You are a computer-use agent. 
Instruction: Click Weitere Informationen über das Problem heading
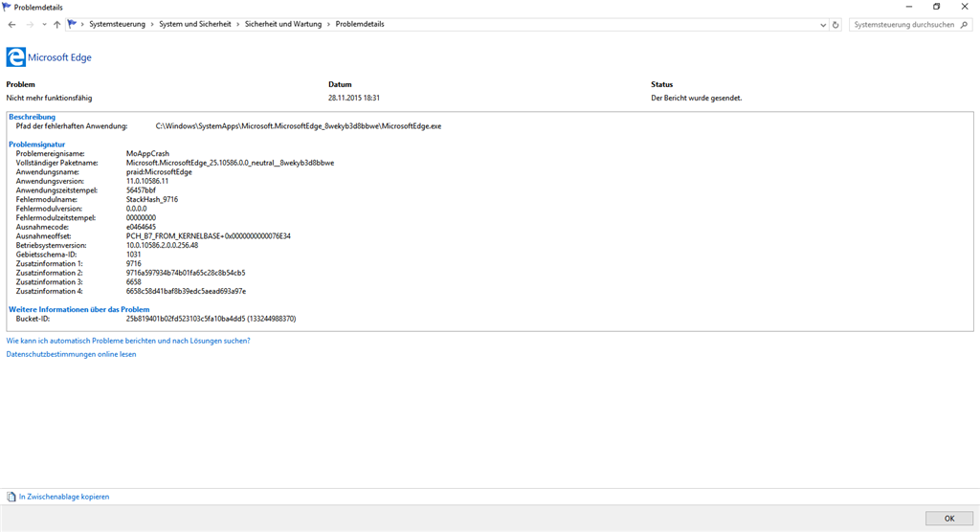point(79,309)
